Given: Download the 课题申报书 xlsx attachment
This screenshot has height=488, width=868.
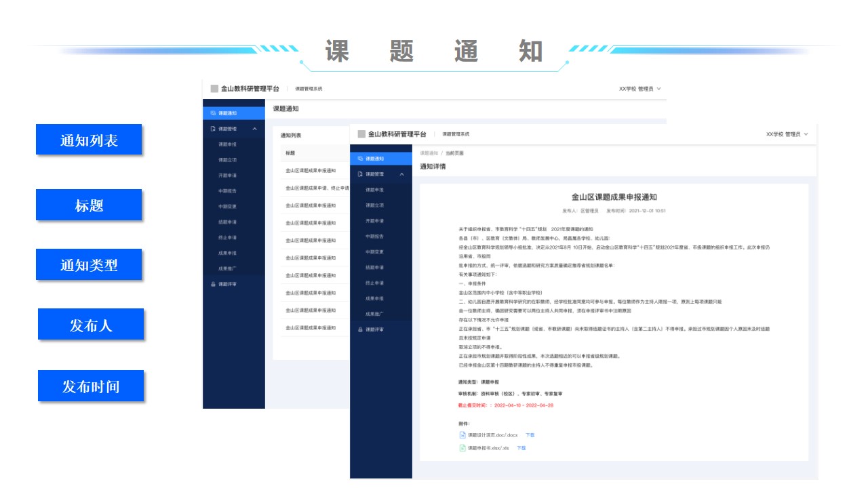Looking at the screenshot, I should pyautogui.click(x=521, y=448).
